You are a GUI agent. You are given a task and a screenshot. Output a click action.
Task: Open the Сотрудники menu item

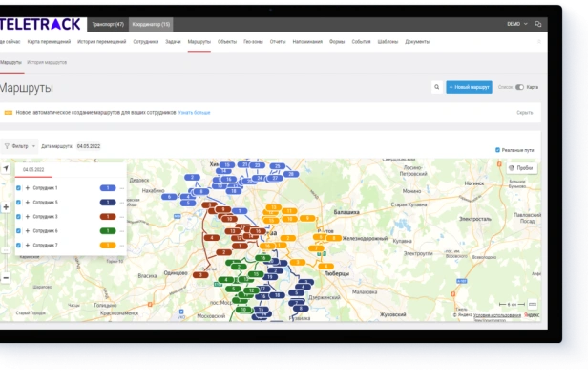(145, 42)
